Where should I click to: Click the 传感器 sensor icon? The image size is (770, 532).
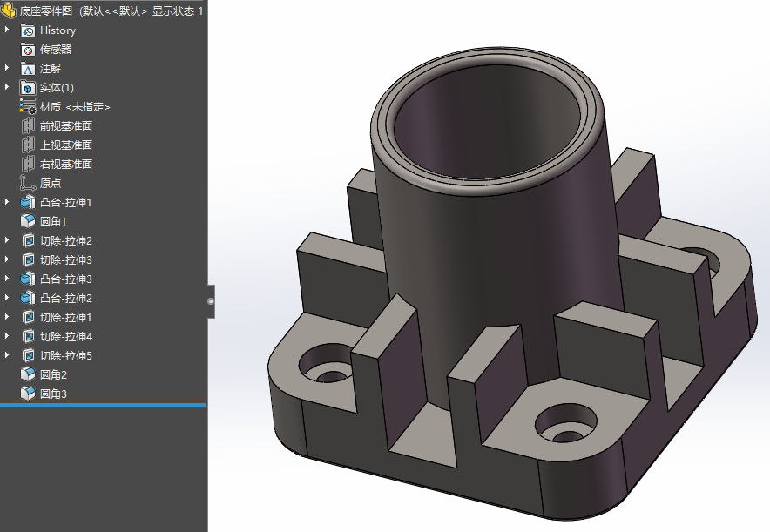(x=28, y=50)
